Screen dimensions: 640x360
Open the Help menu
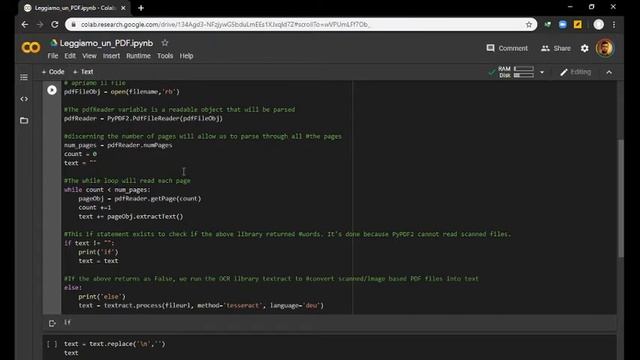(x=187, y=56)
